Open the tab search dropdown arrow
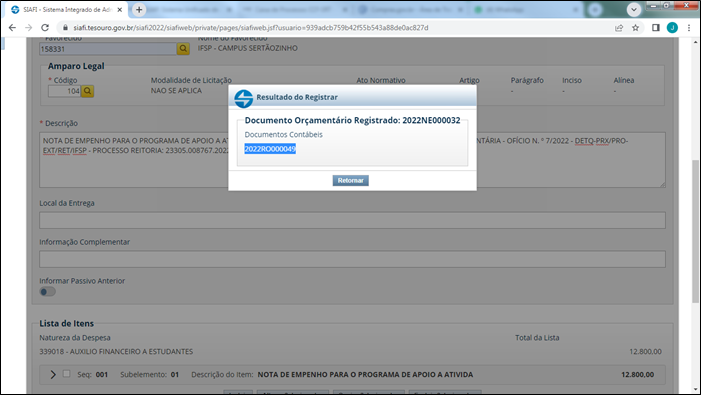 pyautogui.click(x=633, y=9)
